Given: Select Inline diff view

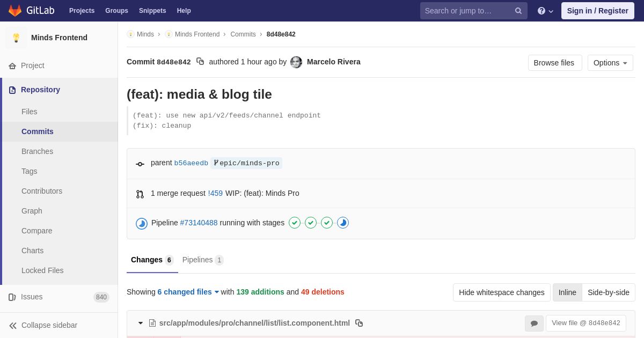Looking at the screenshot, I should coord(567,292).
